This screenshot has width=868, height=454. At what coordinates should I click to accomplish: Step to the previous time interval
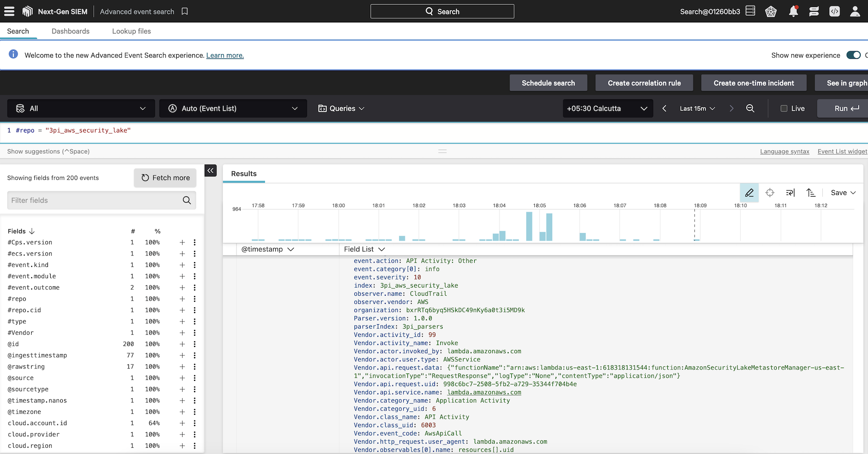point(664,109)
